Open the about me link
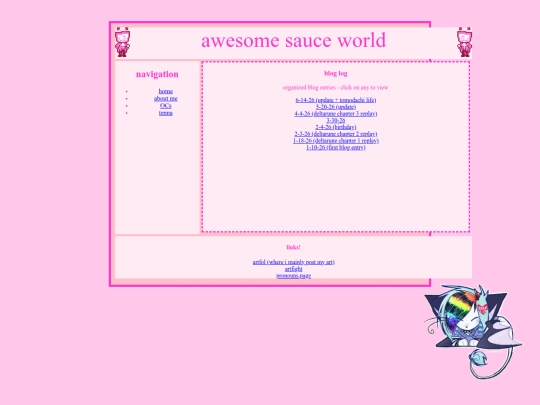 166,98
